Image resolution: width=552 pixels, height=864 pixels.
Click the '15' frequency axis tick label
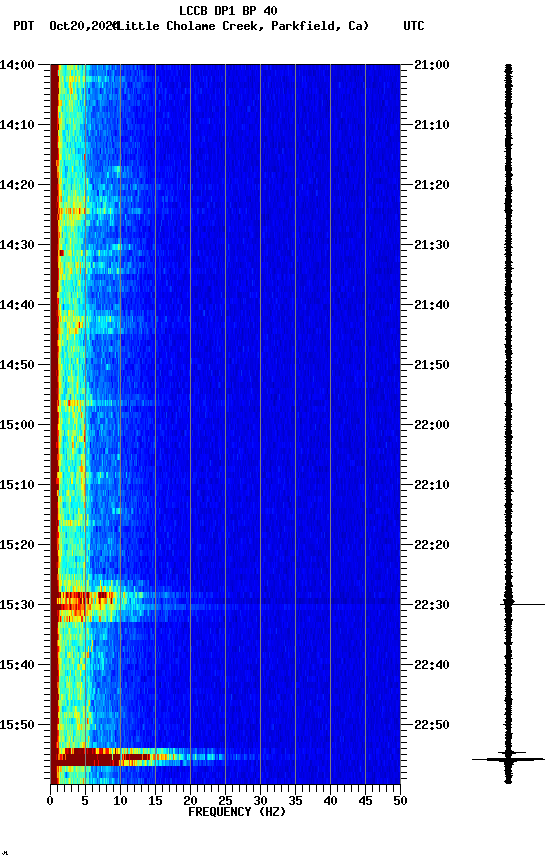[x=155, y=801]
